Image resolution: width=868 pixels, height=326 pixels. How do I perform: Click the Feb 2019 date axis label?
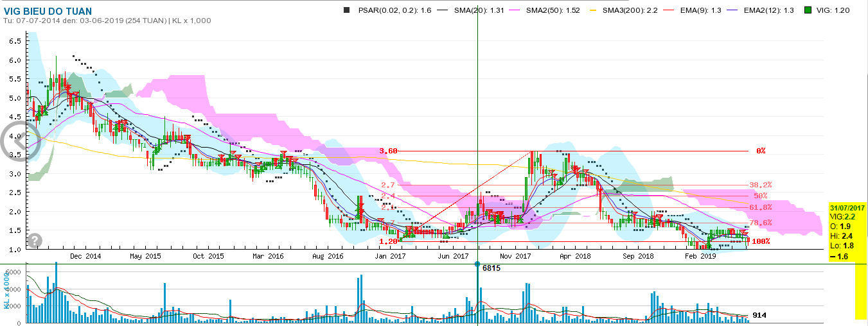[700, 256]
